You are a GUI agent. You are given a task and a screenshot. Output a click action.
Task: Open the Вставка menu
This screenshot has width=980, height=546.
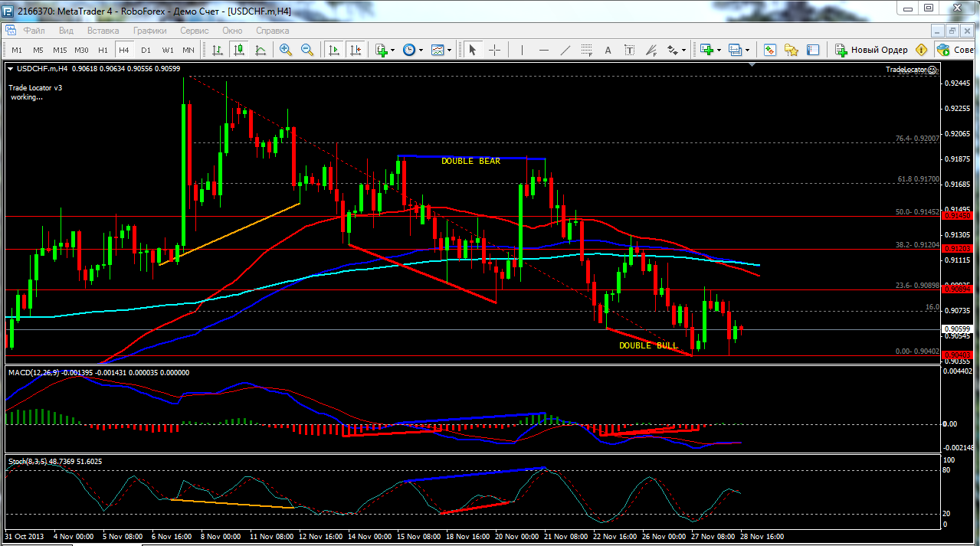(x=103, y=31)
